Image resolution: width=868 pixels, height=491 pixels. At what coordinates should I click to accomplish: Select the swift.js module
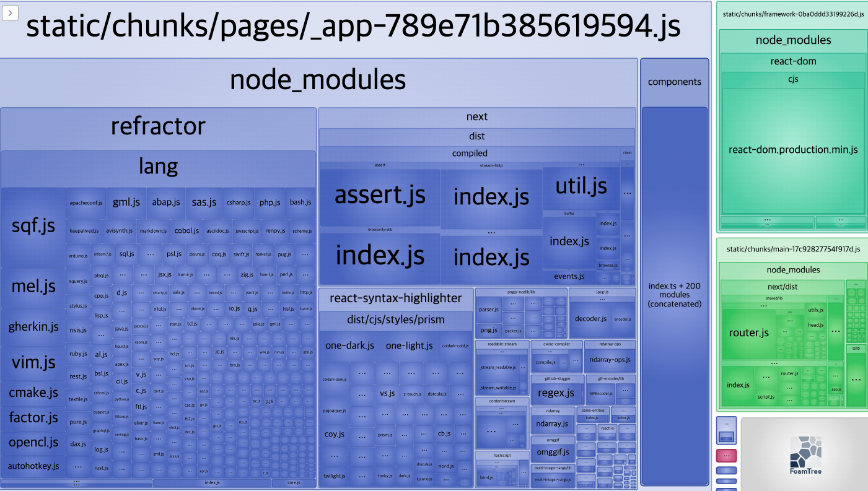click(241, 254)
